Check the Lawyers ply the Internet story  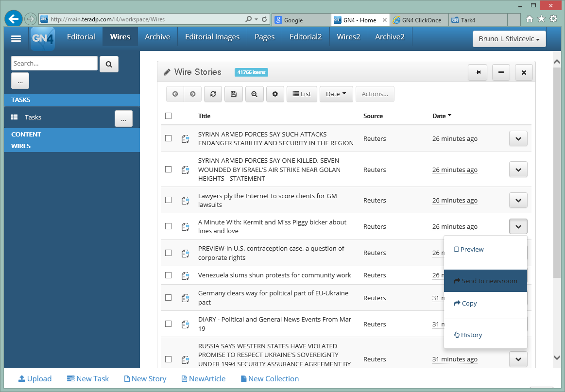click(168, 200)
